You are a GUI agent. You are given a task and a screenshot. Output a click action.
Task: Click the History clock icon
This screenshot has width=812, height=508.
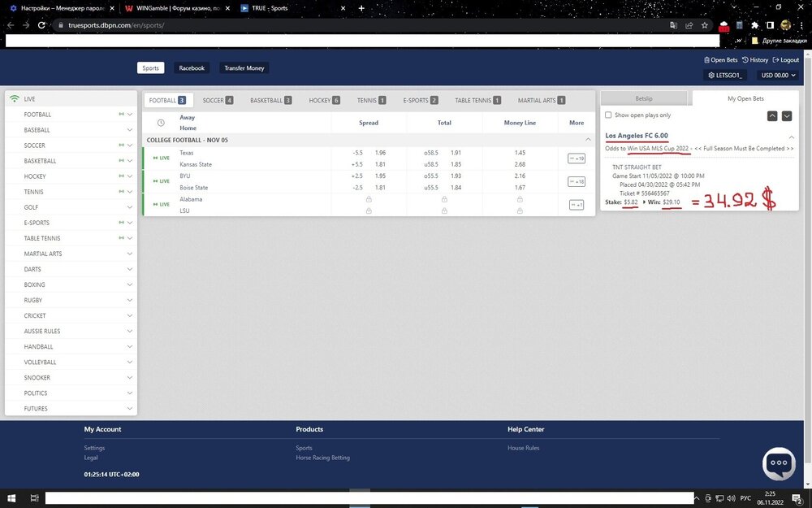coord(745,60)
